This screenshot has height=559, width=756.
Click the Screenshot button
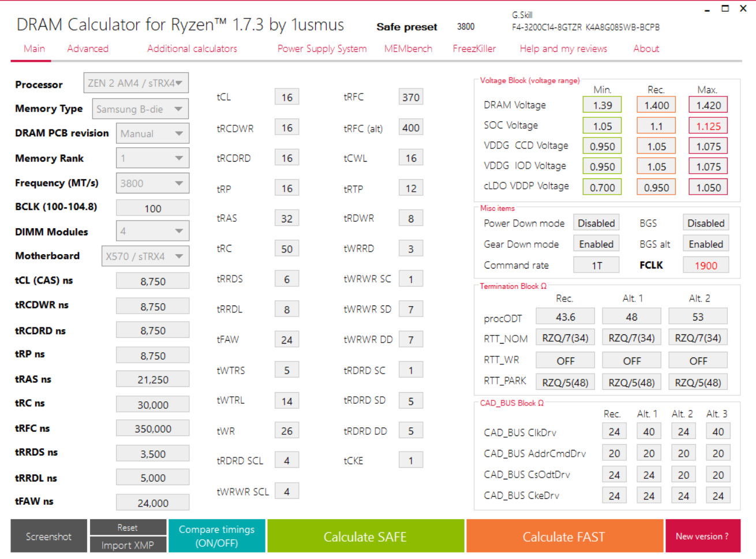(48, 536)
